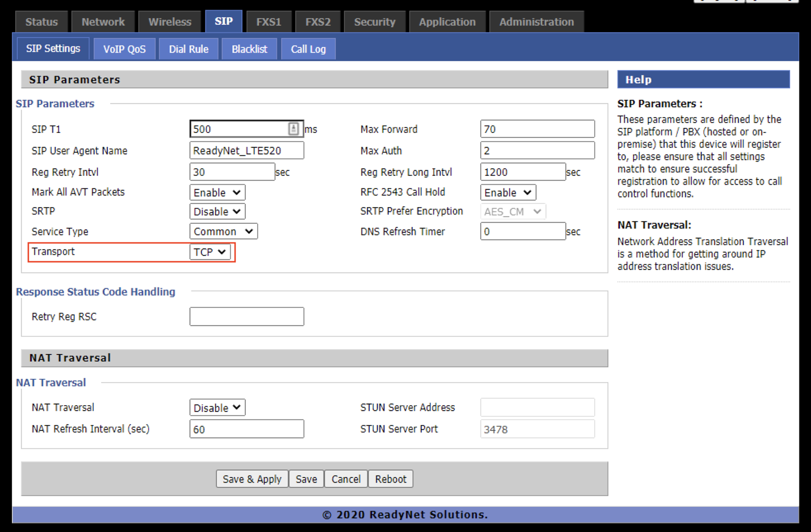The width and height of the screenshot is (811, 532).
Task: Open the Blacklist sub-tab
Action: pos(249,49)
